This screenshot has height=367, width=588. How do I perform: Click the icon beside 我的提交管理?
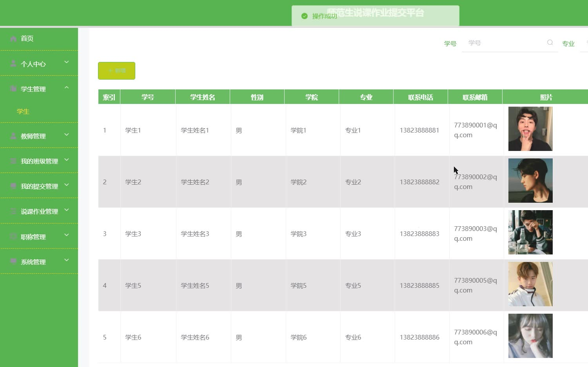point(13,186)
